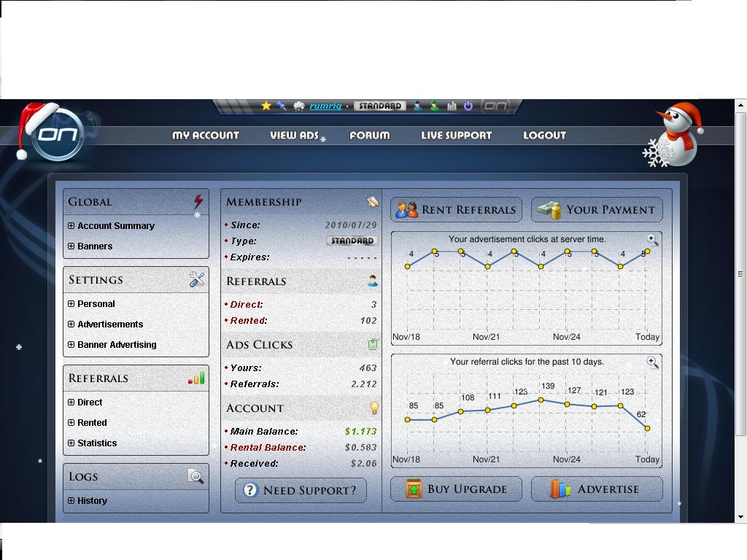Click the blue pushpin icon in top bar
Image resolution: width=747 pixels, height=560 pixels.
(x=282, y=106)
